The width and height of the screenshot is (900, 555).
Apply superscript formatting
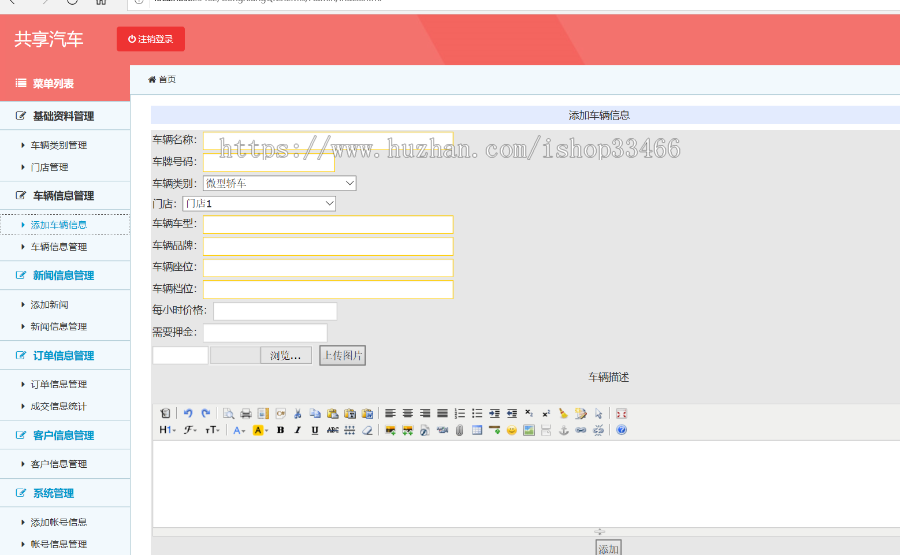[x=546, y=413]
